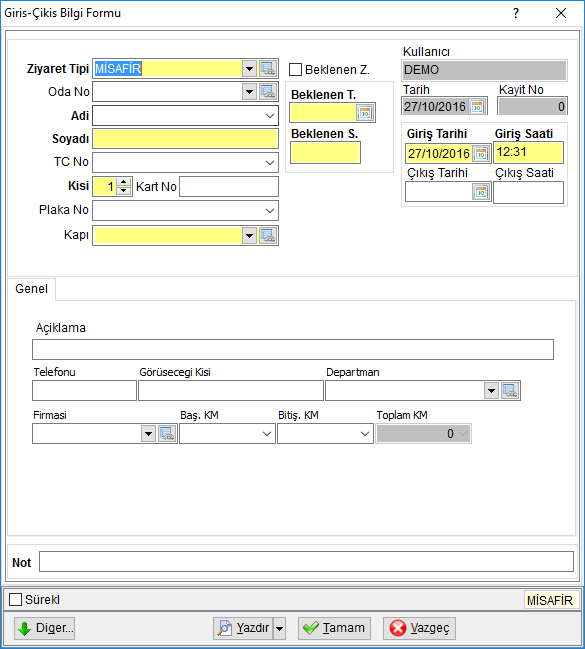The width and height of the screenshot is (585, 649).
Task: Expand the Ziyaret Tipi dropdown
Action: pos(249,69)
